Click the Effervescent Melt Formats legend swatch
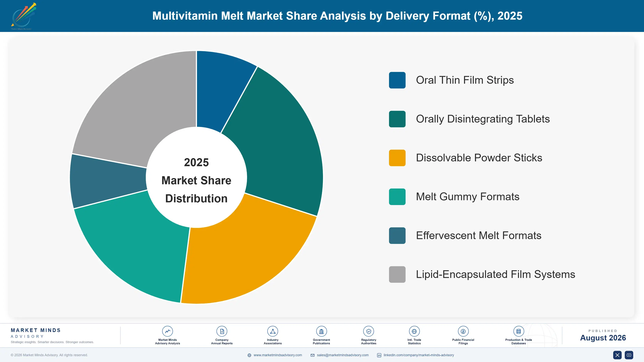 (x=397, y=235)
